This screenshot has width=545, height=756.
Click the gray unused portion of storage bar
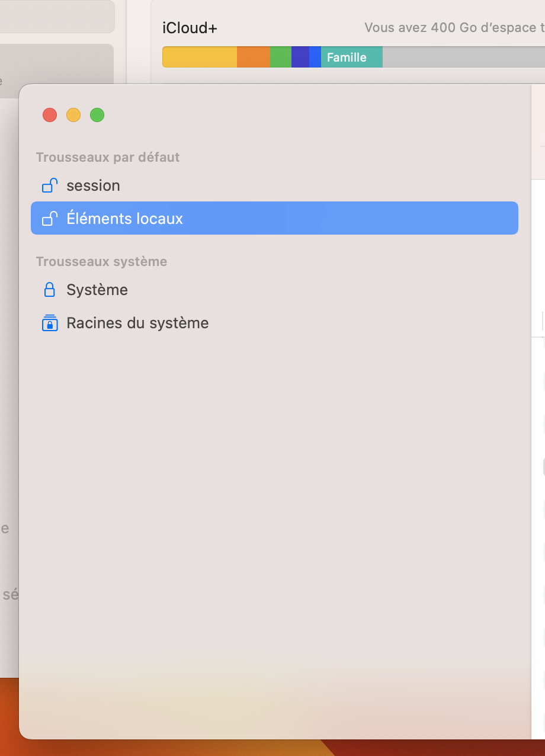[462, 57]
